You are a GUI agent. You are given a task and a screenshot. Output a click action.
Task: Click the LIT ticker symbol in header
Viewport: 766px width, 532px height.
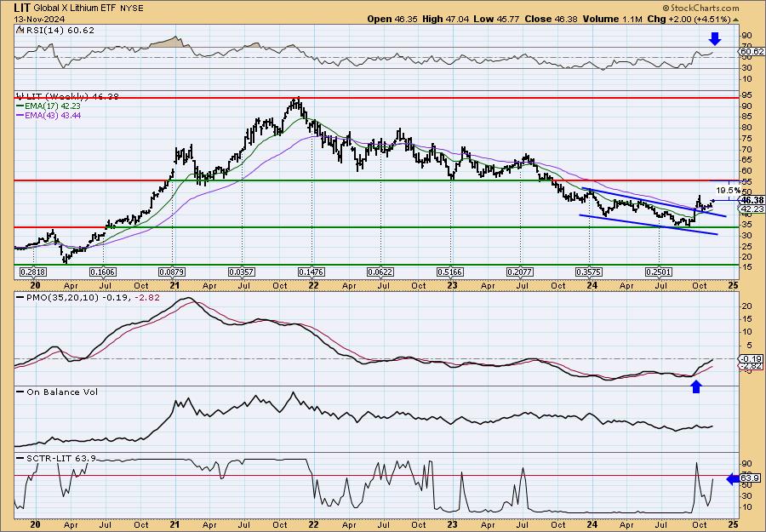(x=23, y=8)
